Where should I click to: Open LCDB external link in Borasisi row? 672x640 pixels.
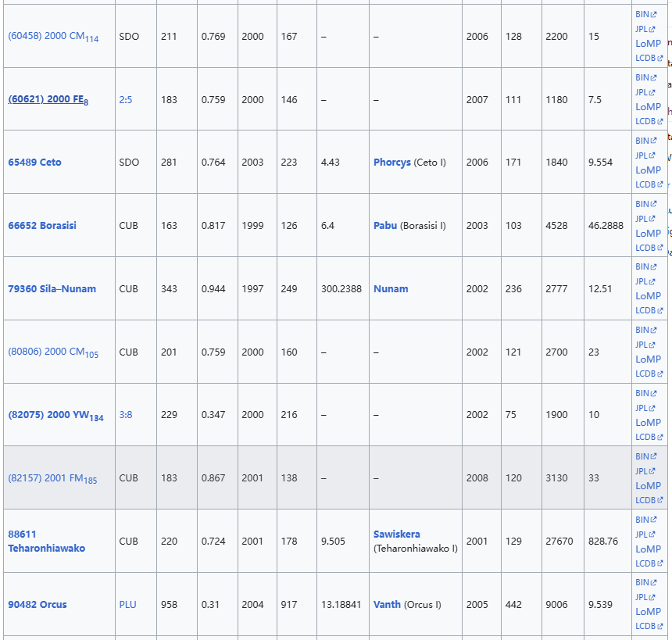[x=645, y=248]
